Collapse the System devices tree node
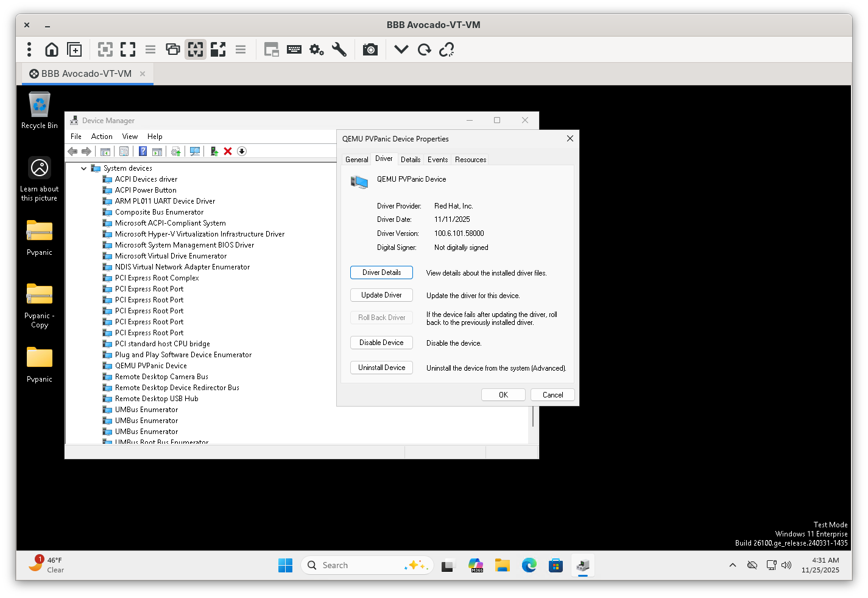The height and width of the screenshot is (598, 868). (84, 168)
